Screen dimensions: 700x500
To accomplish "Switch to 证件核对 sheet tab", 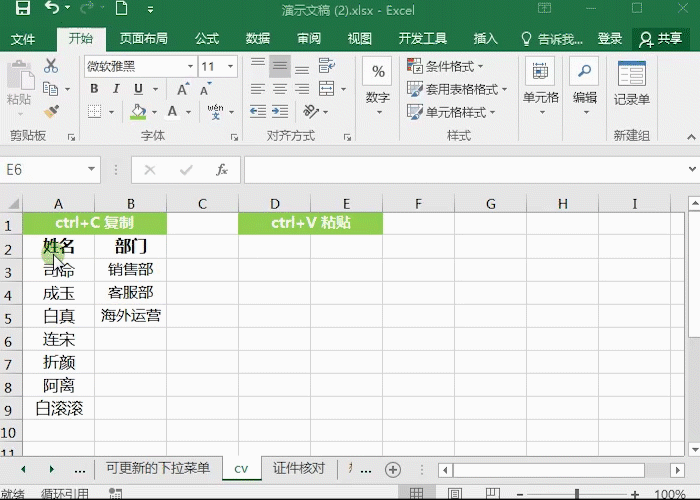I will [x=299, y=468].
